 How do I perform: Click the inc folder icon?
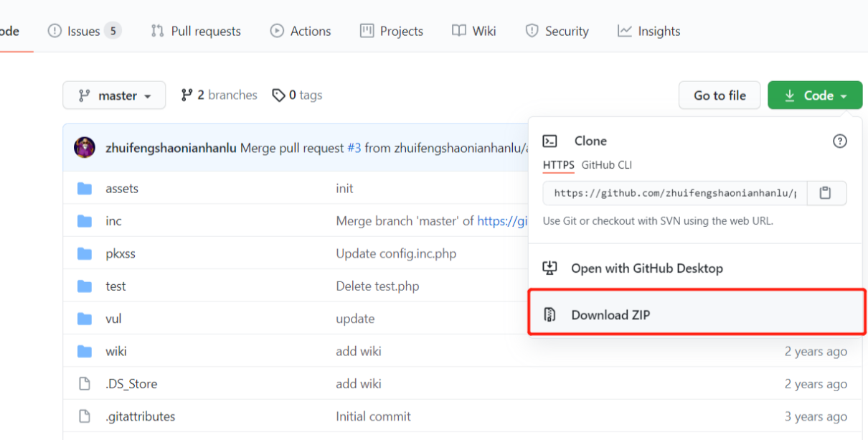85,221
